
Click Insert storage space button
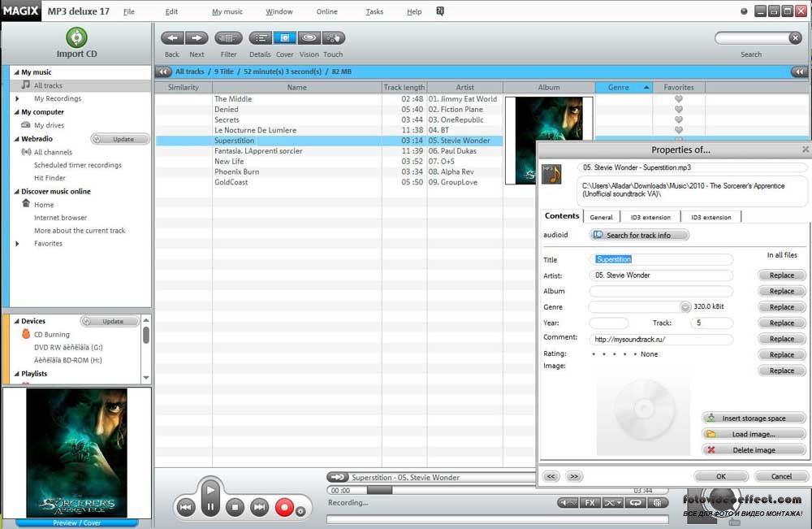point(754,418)
